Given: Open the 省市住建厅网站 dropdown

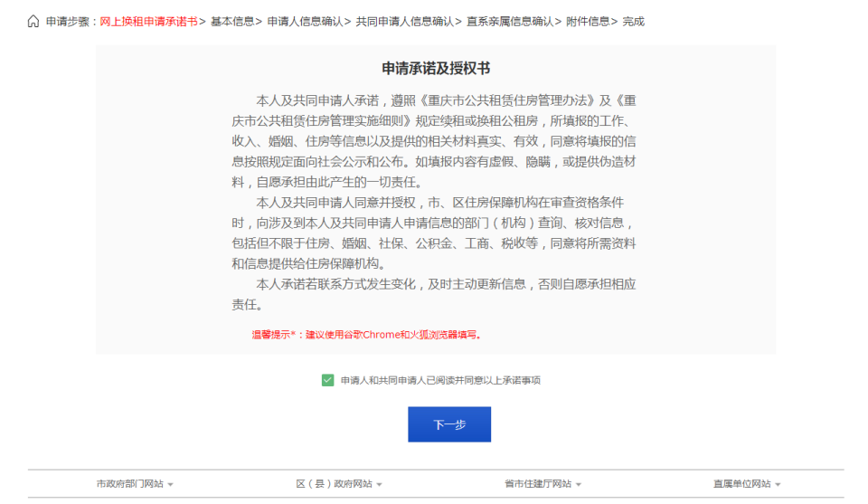Looking at the screenshot, I should click(542, 484).
